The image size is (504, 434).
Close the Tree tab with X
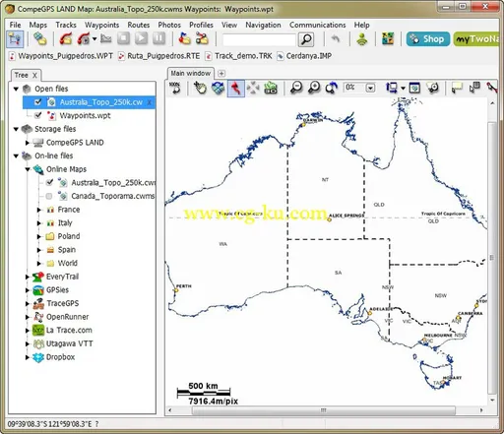tap(34, 76)
